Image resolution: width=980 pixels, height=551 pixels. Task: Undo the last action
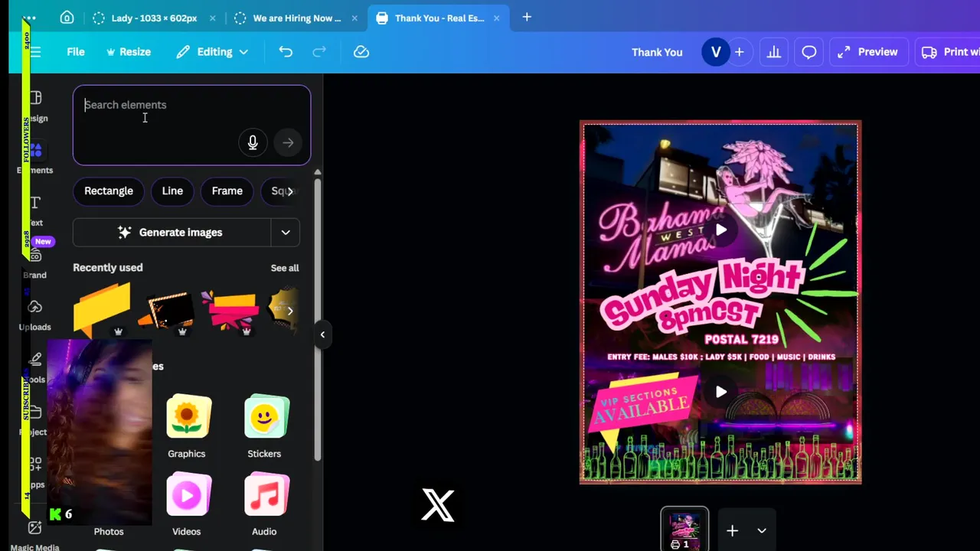[286, 52]
